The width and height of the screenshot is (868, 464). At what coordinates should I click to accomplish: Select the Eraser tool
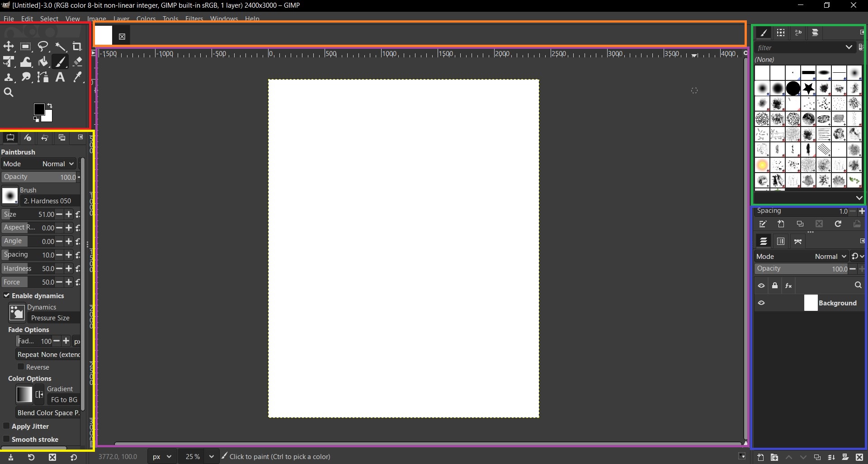pos(77,62)
